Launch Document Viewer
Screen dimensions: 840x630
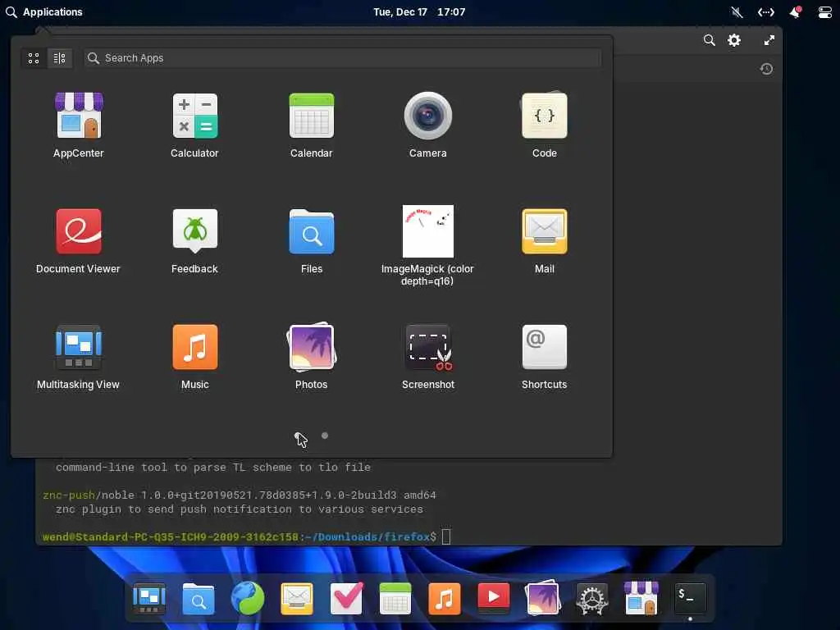tap(78, 241)
